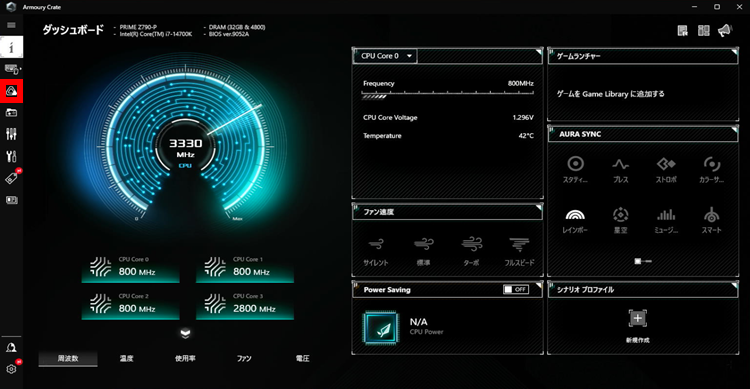Open Tools wrench sidebar icon
The height and width of the screenshot is (389, 750).
[11, 156]
